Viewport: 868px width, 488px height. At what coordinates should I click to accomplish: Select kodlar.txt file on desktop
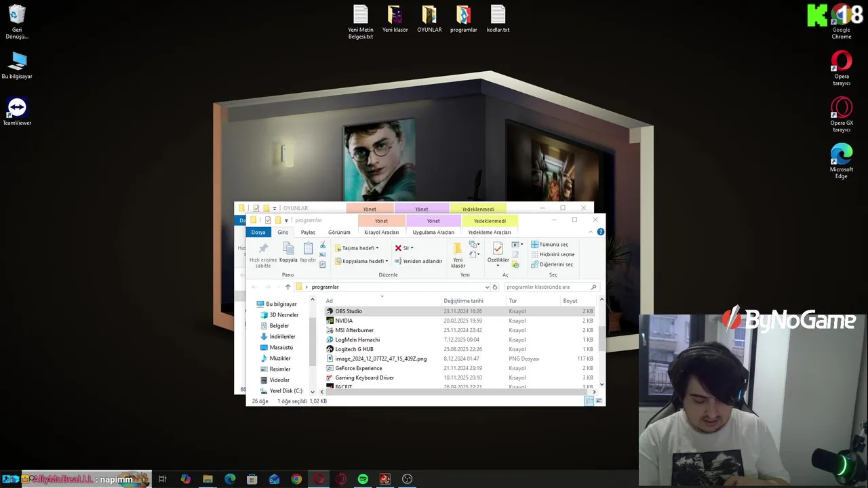point(498,19)
